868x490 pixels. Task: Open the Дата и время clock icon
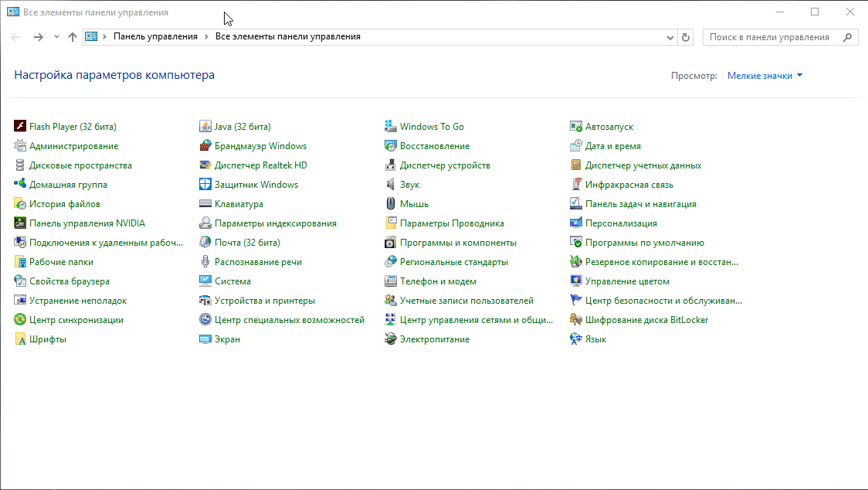click(576, 146)
